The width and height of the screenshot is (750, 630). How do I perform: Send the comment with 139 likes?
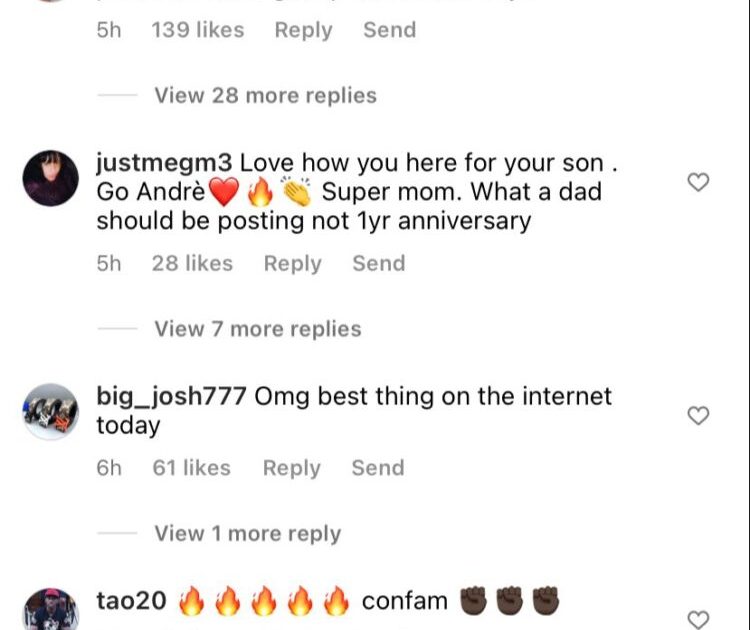(389, 30)
